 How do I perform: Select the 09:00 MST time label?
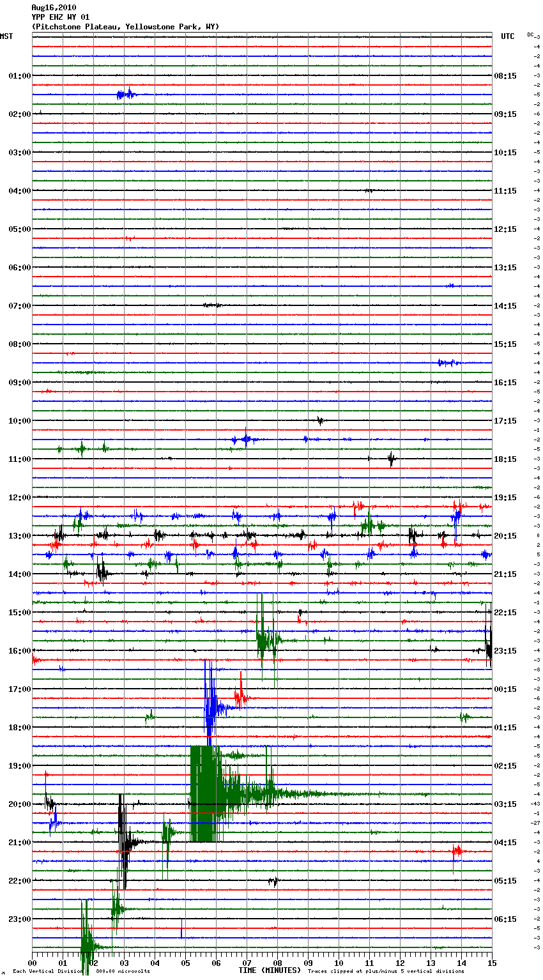(x=20, y=383)
